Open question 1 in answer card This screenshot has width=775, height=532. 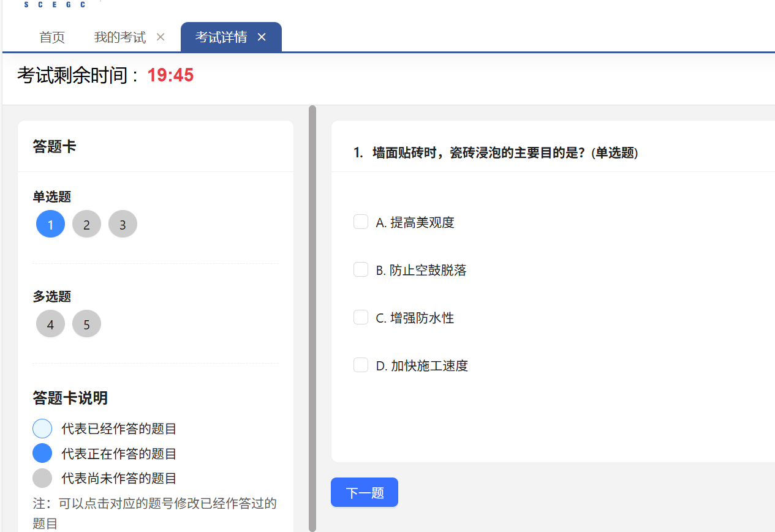point(50,225)
